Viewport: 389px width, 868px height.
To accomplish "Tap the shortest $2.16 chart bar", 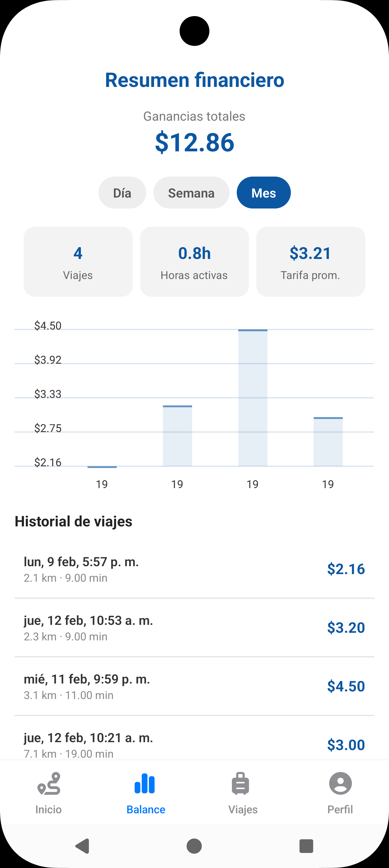I will pyautogui.click(x=102, y=467).
